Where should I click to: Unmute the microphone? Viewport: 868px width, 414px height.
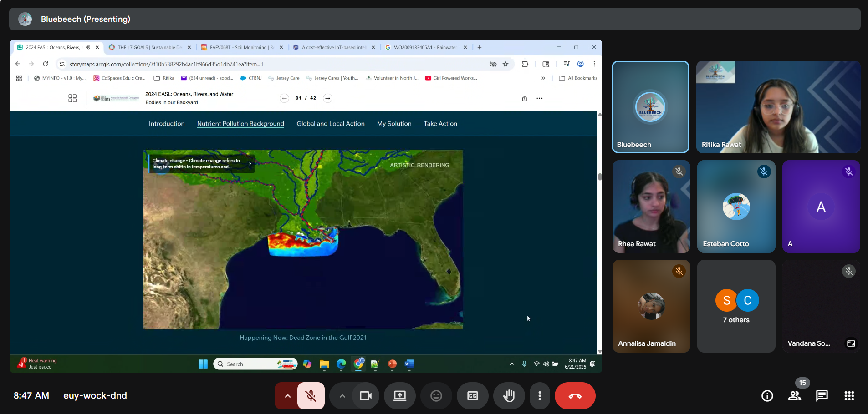tap(311, 396)
